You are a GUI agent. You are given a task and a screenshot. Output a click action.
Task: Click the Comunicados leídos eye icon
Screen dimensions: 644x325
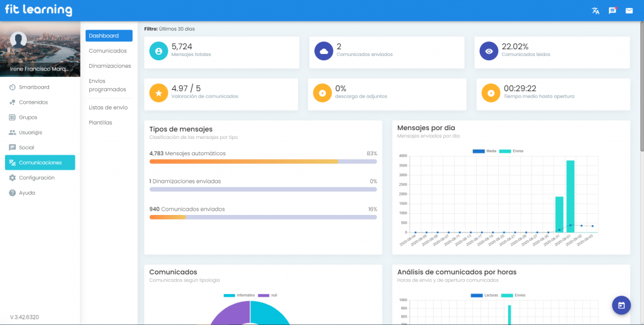coord(489,52)
